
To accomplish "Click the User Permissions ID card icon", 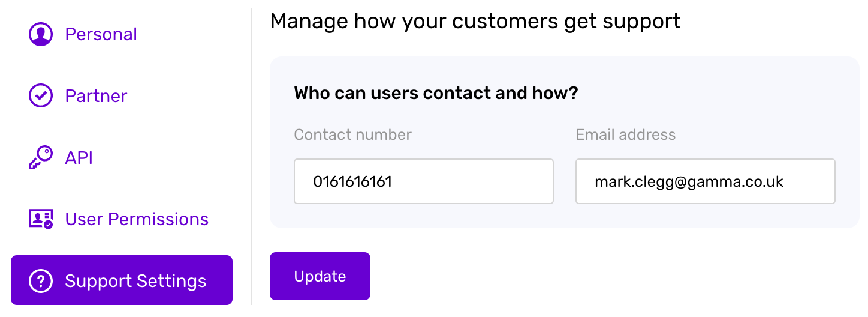I will click(41, 219).
